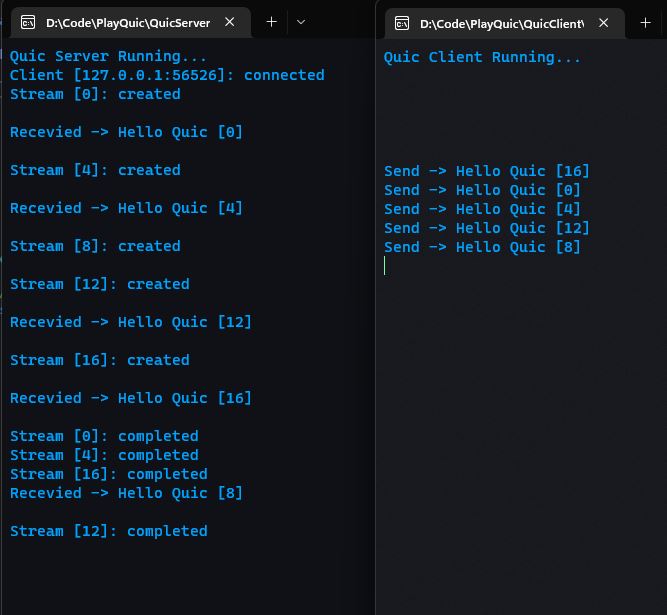This screenshot has width=667, height=615.
Task: Select the D:\Code\PlayQuic\QuicClient tab
Action: 500,23
